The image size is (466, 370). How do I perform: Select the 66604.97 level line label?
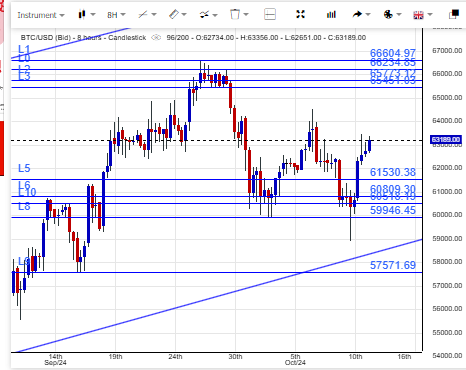tap(393, 53)
